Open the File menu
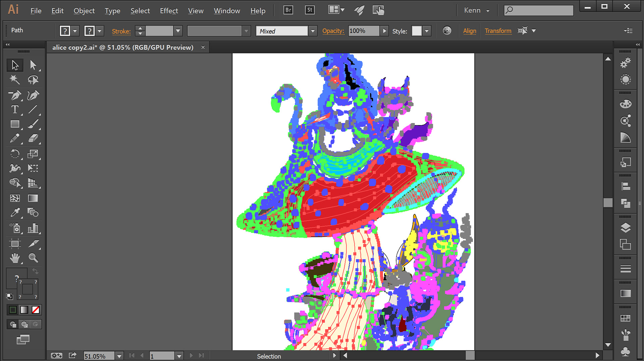This screenshot has height=361, width=644. pyautogui.click(x=36, y=11)
